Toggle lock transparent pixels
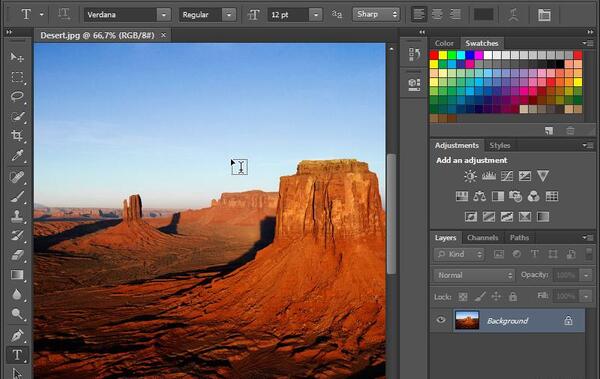 click(x=463, y=297)
